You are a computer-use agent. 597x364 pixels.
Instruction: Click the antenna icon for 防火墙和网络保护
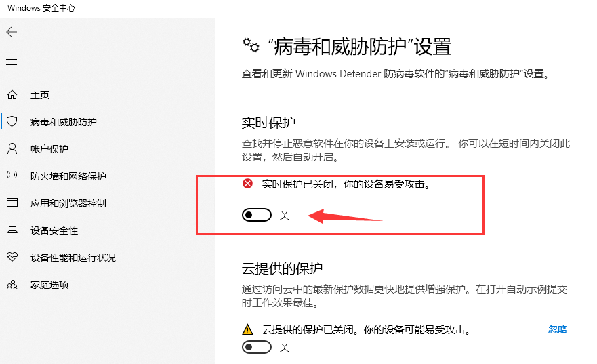click(x=12, y=176)
